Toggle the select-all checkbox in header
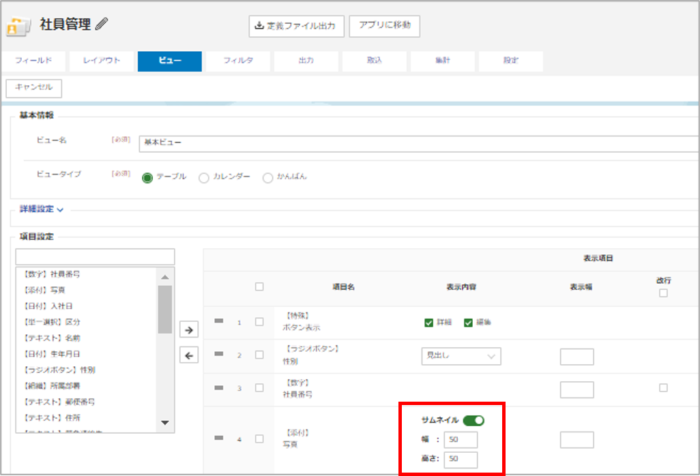Screen dimensions: 700x476 [x=259, y=287]
